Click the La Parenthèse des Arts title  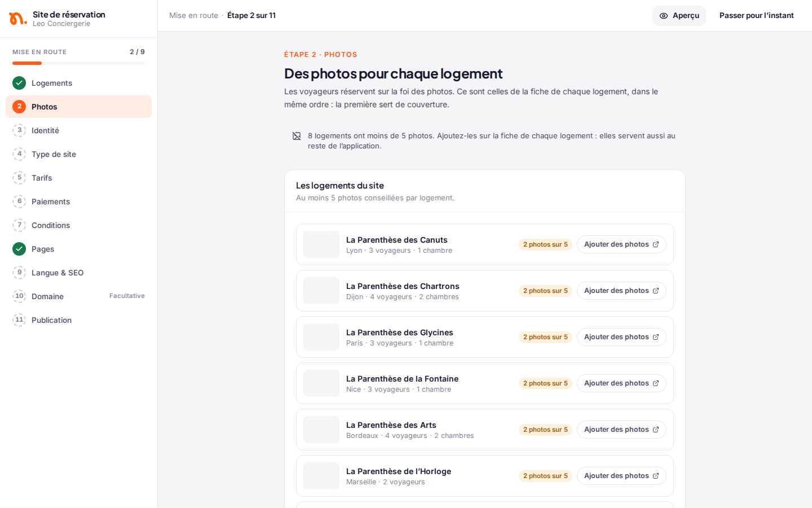pyautogui.click(x=391, y=425)
